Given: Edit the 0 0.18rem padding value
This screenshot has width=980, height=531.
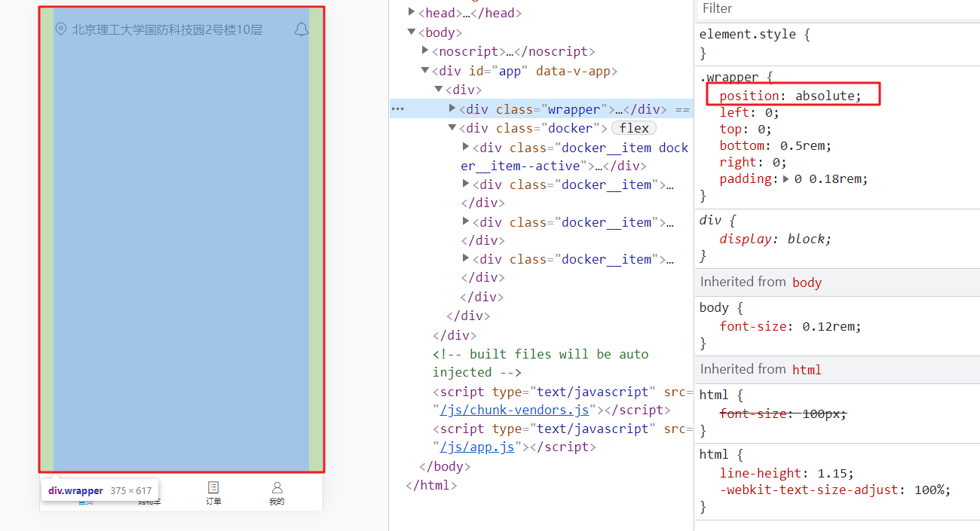Looking at the screenshot, I should coord(829,179).
